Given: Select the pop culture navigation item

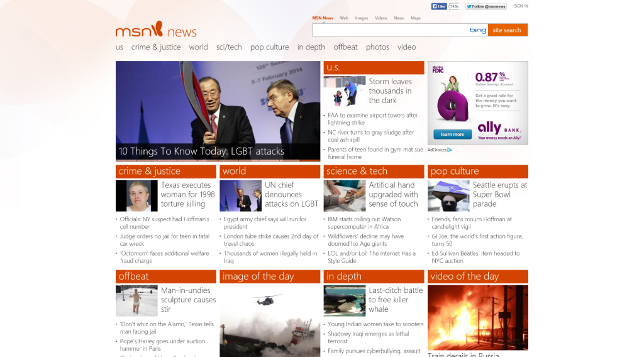Looking at the screenshot, I should coord(269,47).
